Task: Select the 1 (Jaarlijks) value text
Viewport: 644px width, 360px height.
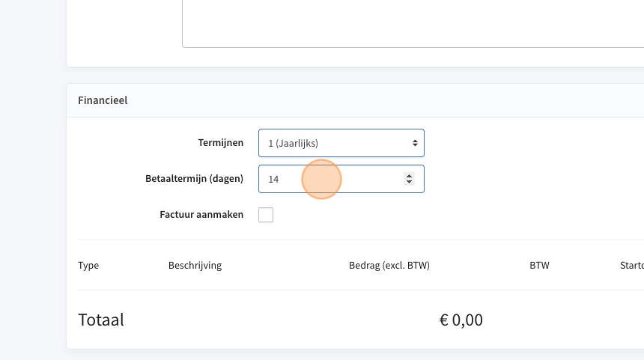Action: tap(294, 143)
